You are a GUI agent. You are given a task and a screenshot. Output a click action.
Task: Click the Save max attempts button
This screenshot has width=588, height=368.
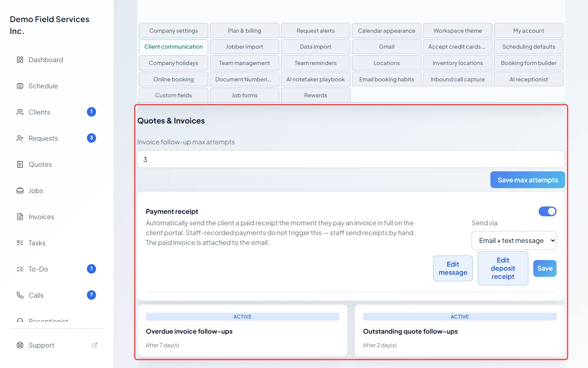coord(528,180)
